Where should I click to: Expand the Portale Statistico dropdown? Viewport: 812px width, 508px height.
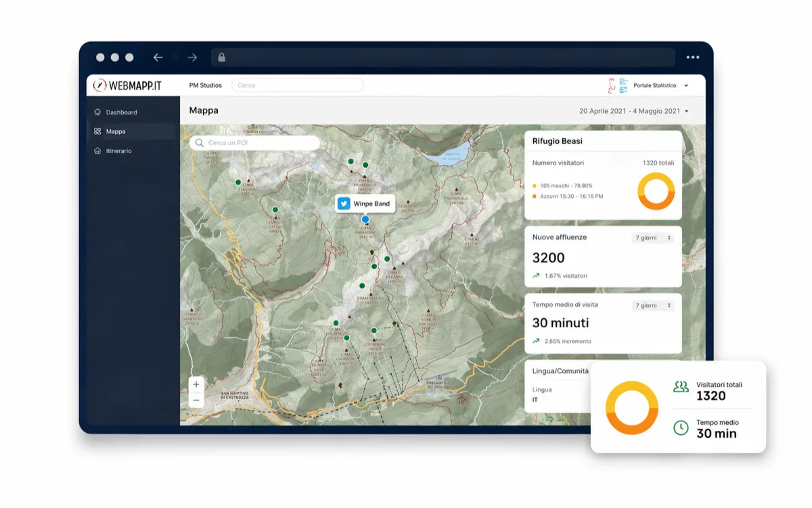click(686, 86)
